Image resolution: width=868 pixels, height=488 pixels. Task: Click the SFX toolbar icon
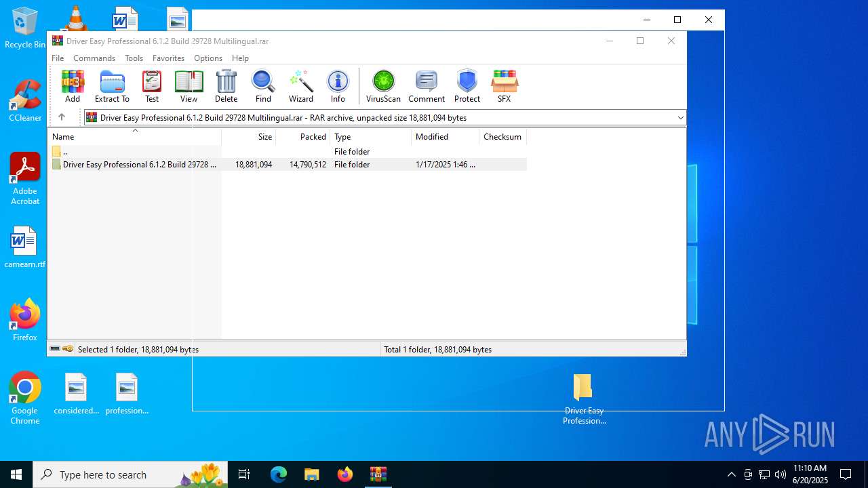click(504, 86)
